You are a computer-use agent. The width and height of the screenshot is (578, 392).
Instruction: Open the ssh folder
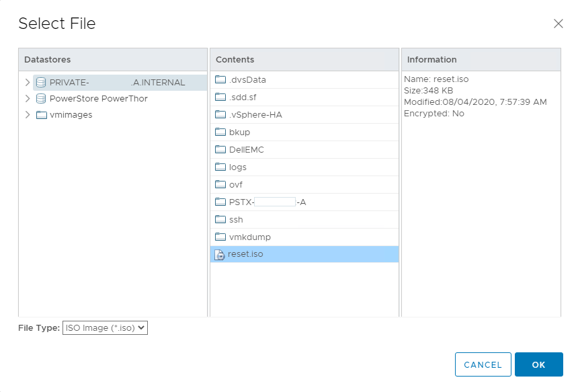pyautogui.click(x=234, y=219)
